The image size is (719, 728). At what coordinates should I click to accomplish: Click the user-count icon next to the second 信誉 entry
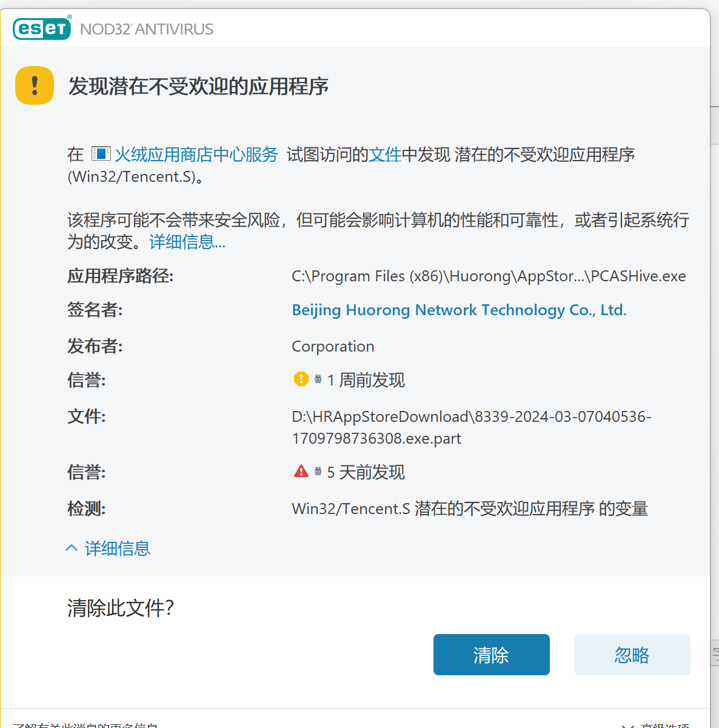coord(317,470)
